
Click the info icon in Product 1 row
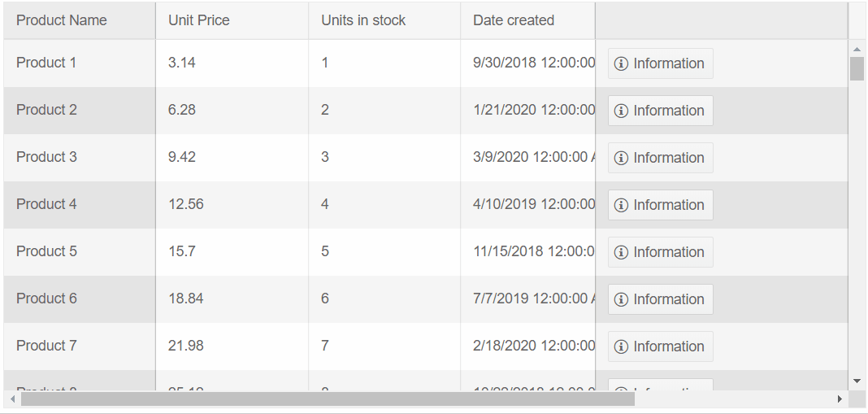(x=621, y=63)
